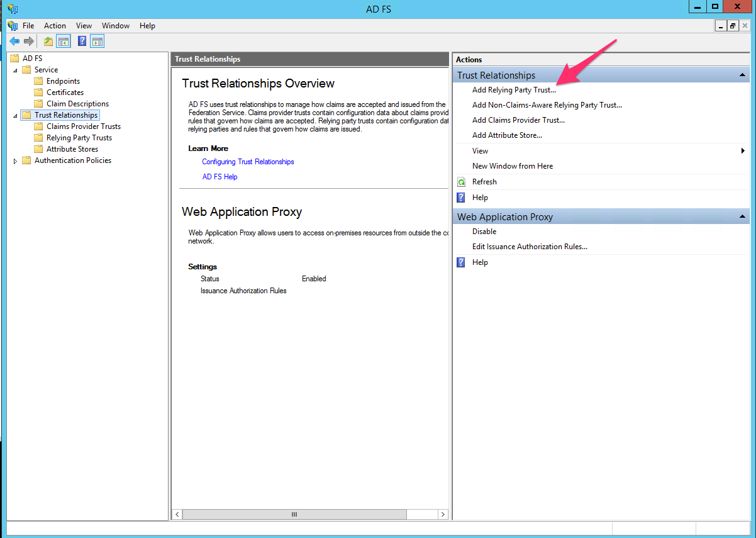Collapse the Service tree node
756x538 pixels.
[16, 70]
